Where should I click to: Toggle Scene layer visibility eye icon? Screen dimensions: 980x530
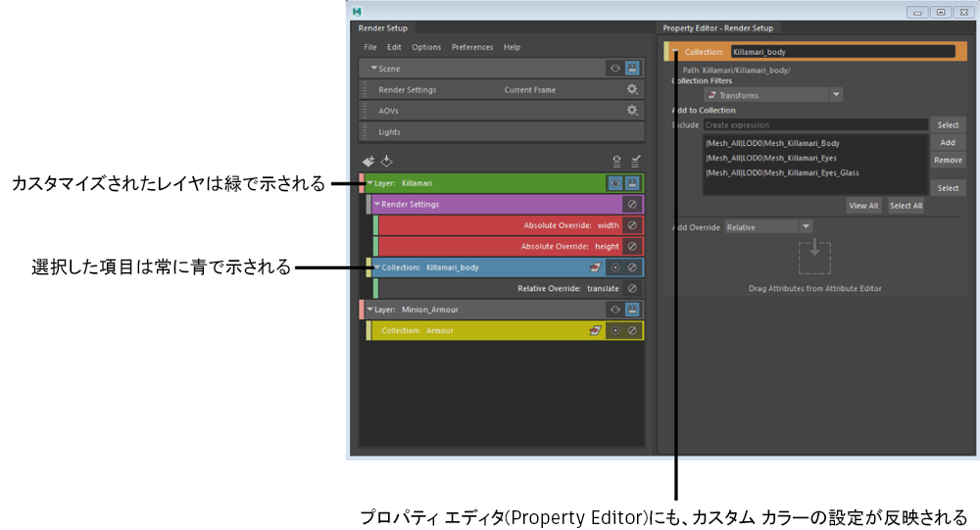615,69
